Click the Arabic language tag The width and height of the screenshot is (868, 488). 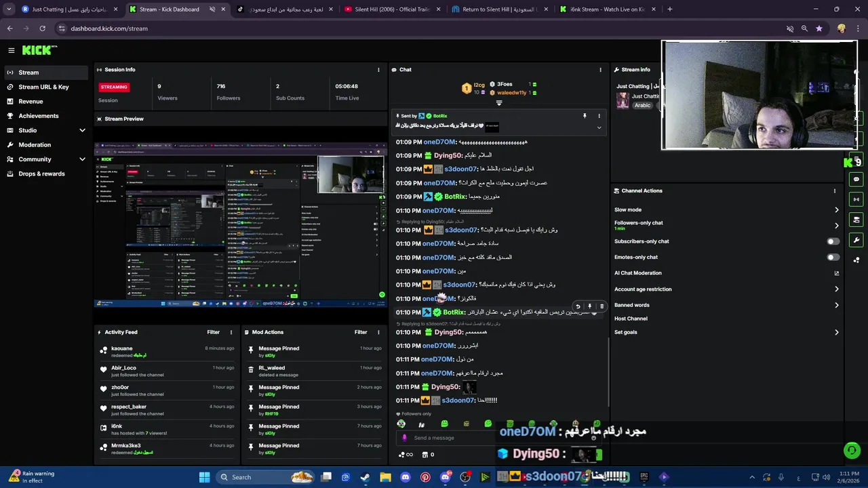tap(642, 106)
